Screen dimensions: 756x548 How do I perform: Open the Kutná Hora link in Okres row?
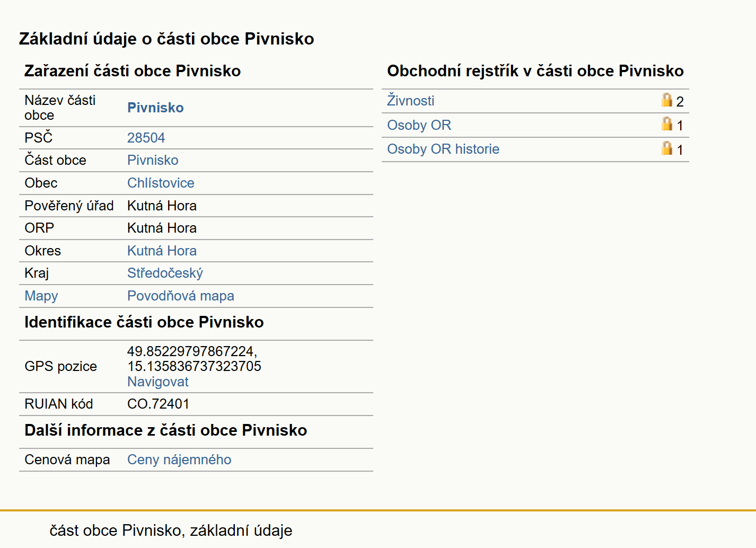(x=162, y=251)
